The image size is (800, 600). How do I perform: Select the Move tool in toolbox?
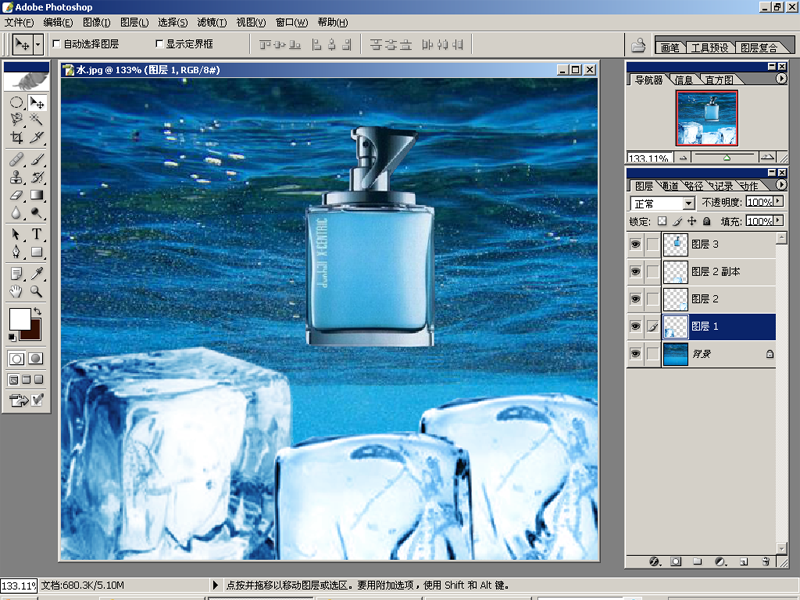click(x=37, y=103)
